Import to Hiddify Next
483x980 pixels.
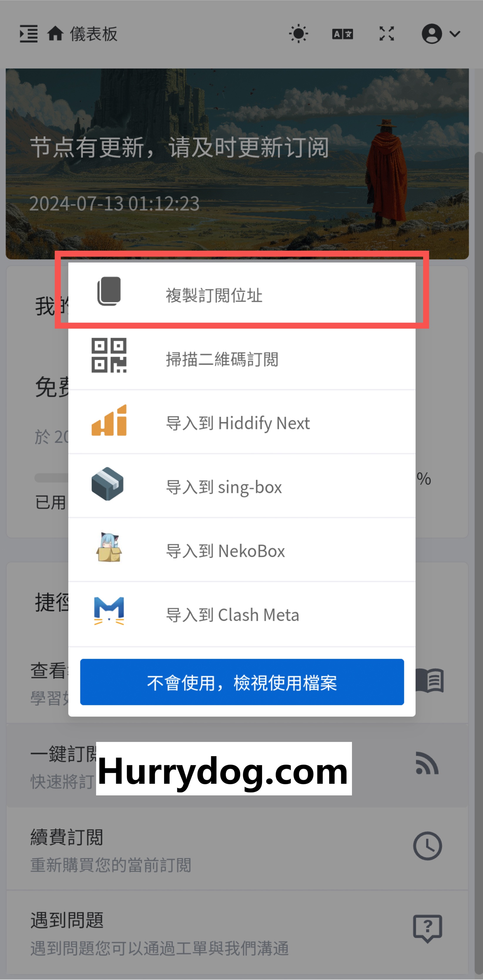[x=242, y=422]
